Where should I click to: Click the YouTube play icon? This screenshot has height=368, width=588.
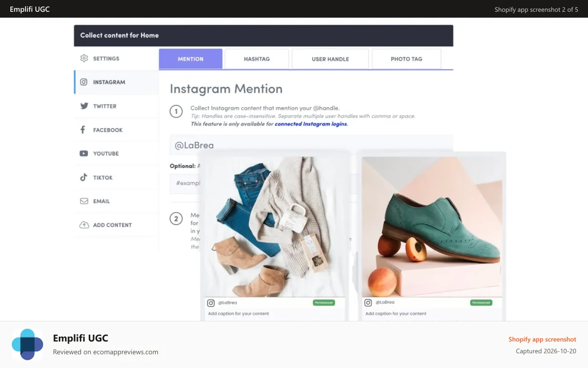pyautogui.click(x=84, y=154)
